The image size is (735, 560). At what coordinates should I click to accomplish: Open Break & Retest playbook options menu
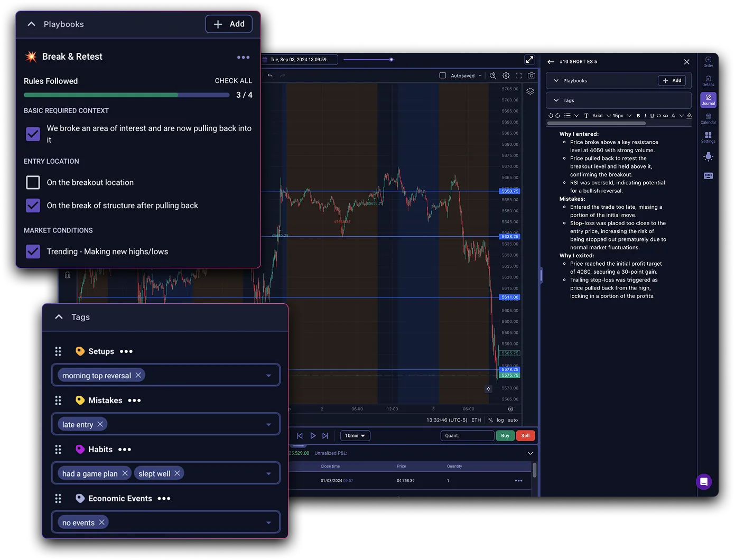coord(243,57)
